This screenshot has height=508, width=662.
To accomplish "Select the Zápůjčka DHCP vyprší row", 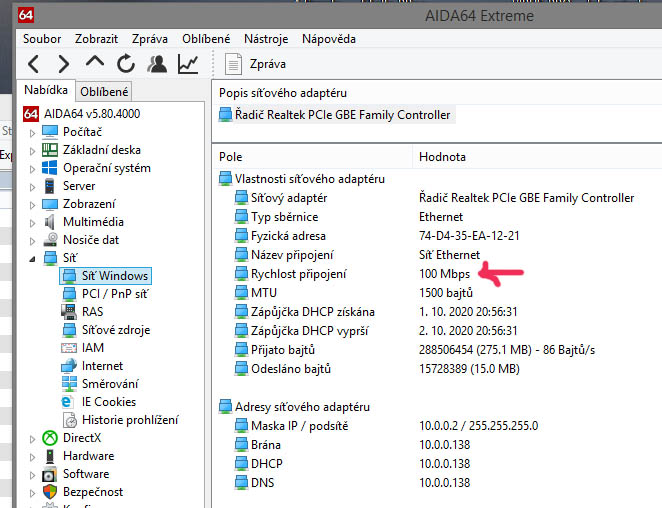I will (376, 331).
